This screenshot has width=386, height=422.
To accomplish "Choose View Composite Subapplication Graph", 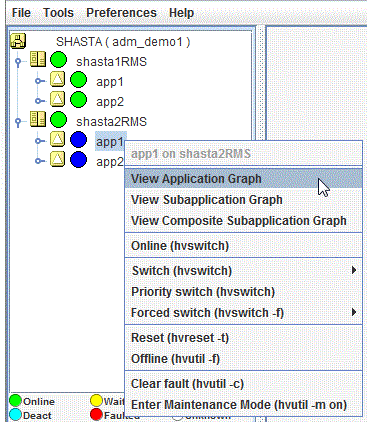I will (x=243, y=221).
